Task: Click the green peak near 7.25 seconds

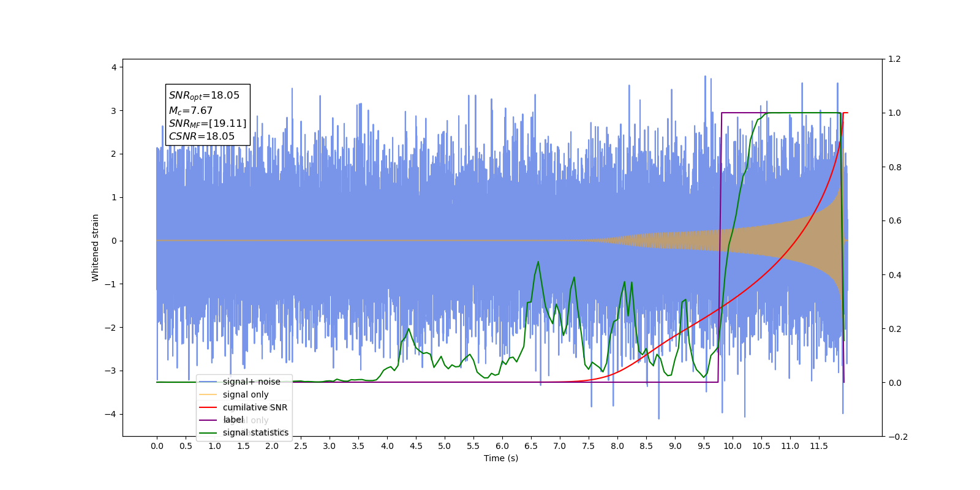Action: (x=574, y=277)
